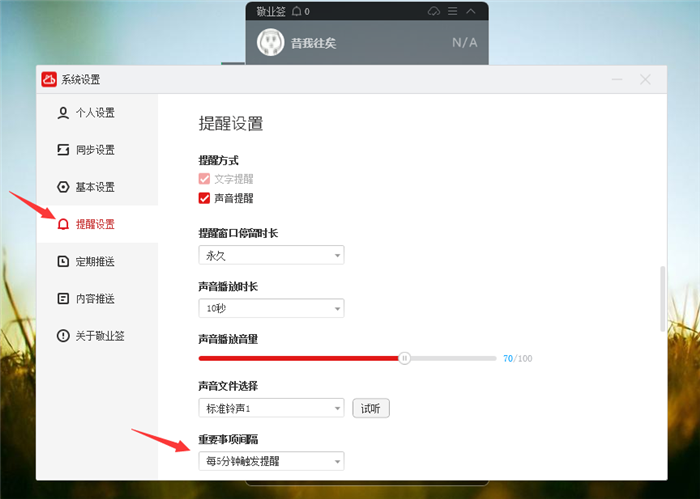Click the 提醒设置 page heading

coord(230,124)
